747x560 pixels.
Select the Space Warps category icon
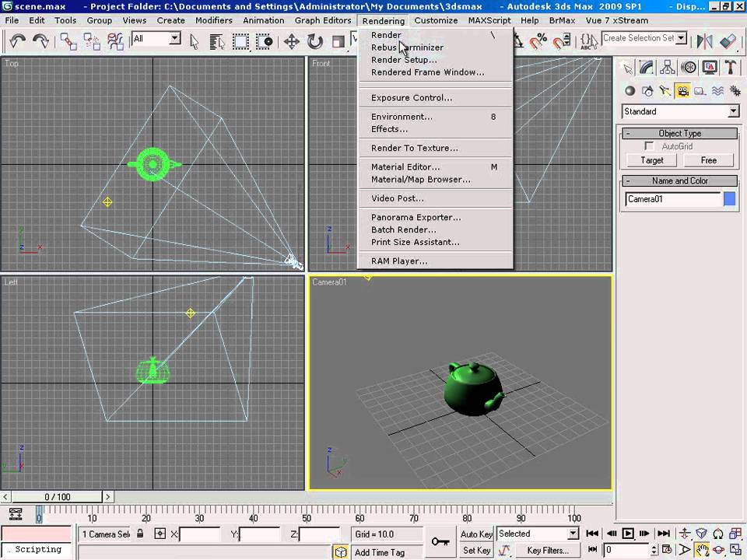718,90
